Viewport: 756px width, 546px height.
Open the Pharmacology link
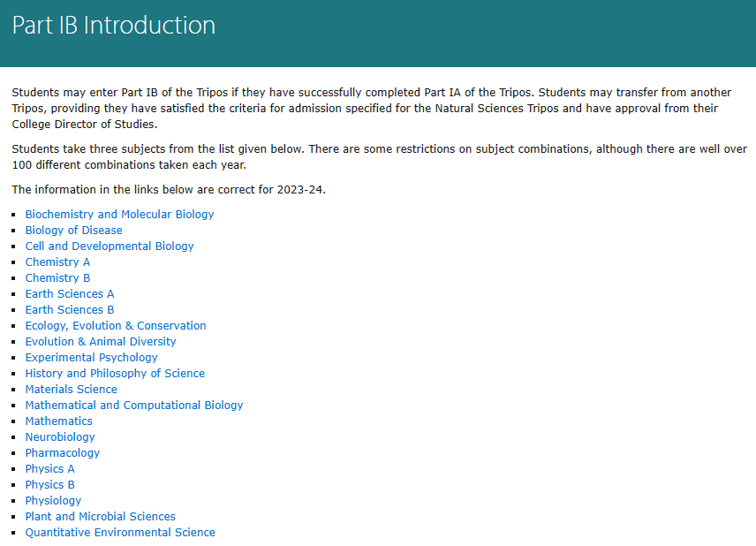coord(63,453)
